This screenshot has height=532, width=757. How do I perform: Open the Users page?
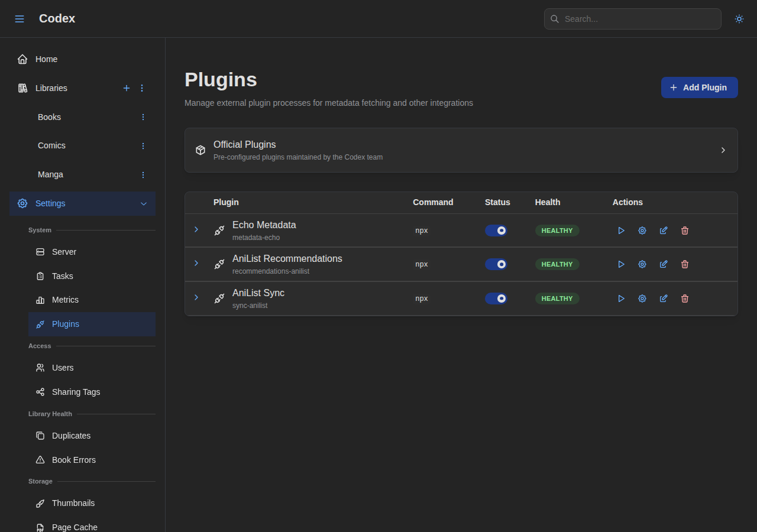(x=63, y=368)
